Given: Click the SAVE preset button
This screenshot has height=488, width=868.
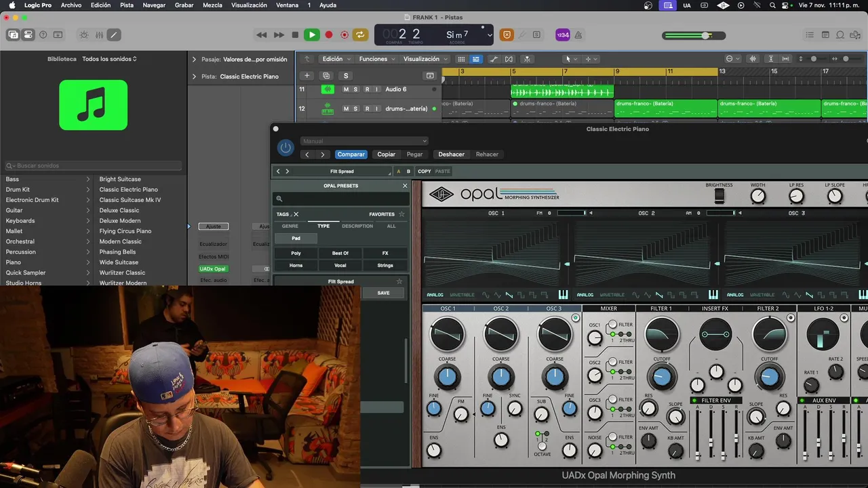Looking at the screenshot, I should click(x=383, y=293).
